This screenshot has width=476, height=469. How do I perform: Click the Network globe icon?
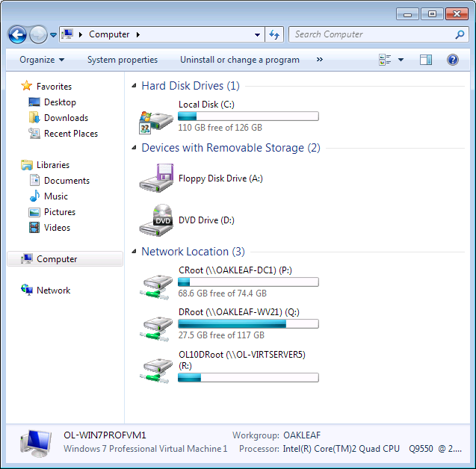tap(27, 290)
